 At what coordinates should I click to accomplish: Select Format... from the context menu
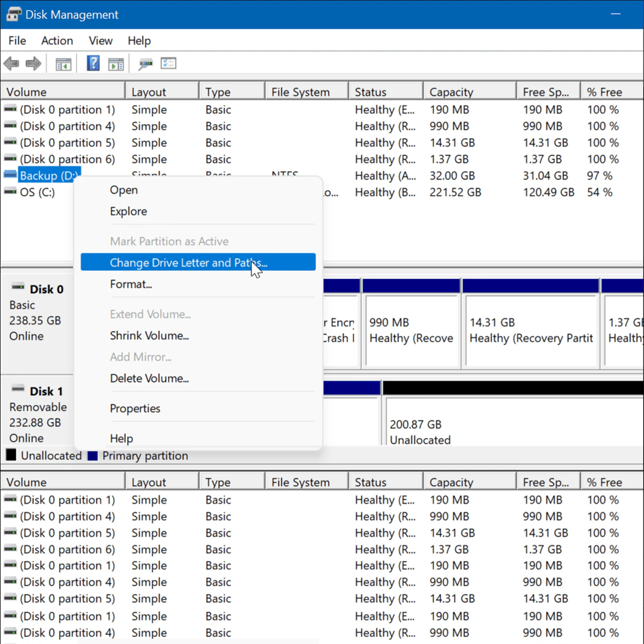[131, 284]
